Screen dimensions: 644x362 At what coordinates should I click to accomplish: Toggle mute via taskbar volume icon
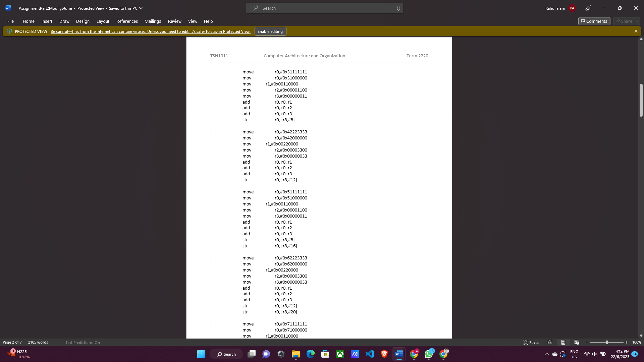[595, 354]
